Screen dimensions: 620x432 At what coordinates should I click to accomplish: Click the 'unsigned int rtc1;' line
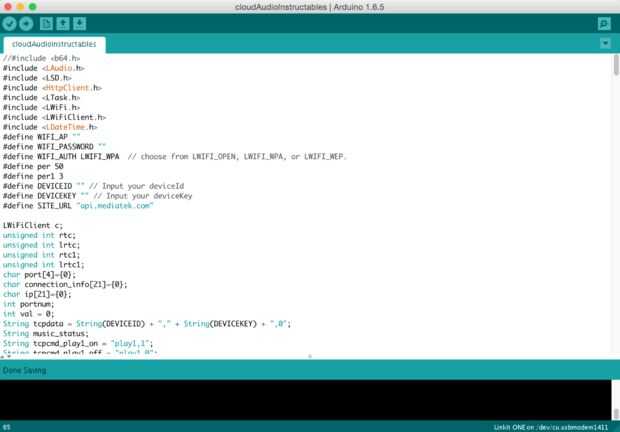pos(42,255)
